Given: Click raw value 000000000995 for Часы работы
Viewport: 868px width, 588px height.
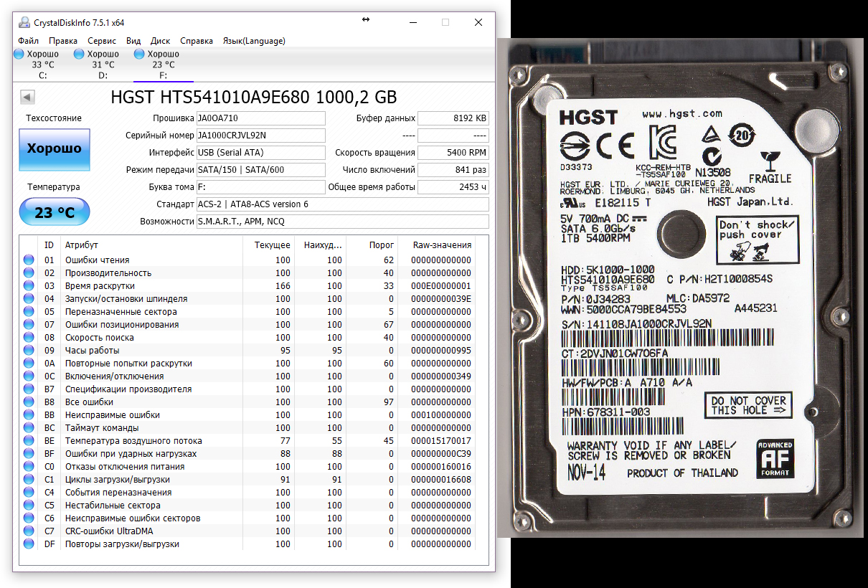Looking at the screenshot, I should (441, 351).
